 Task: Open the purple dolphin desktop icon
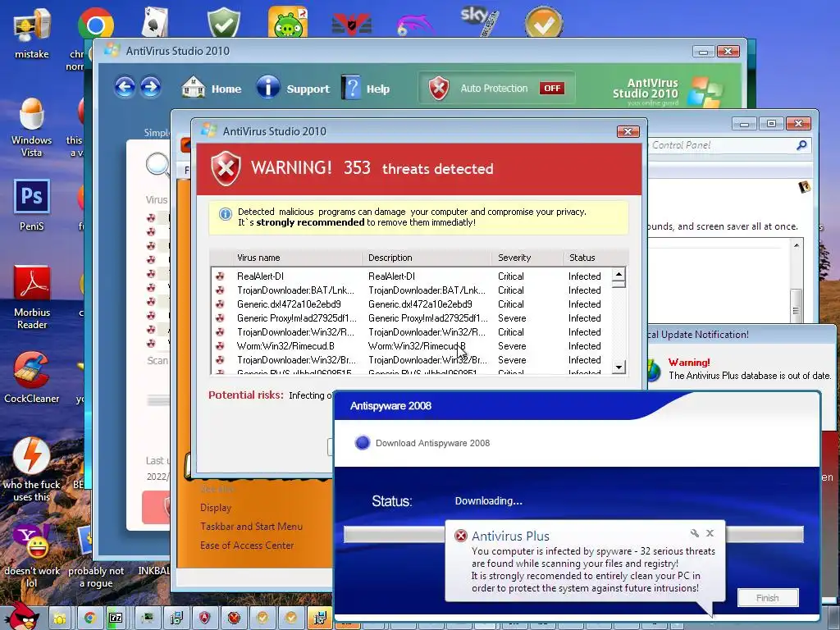point(414,25)
